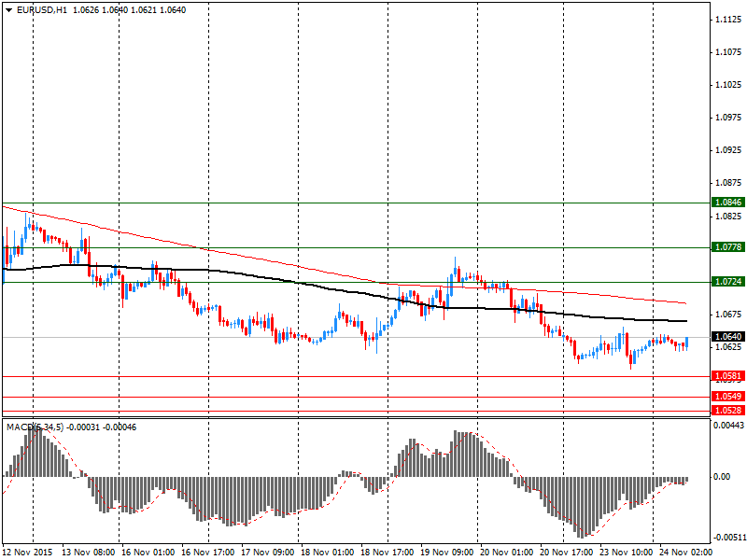
Task: Click the 1.0975 price scale value
Action: pyautogui.click(x=728, y=118)
